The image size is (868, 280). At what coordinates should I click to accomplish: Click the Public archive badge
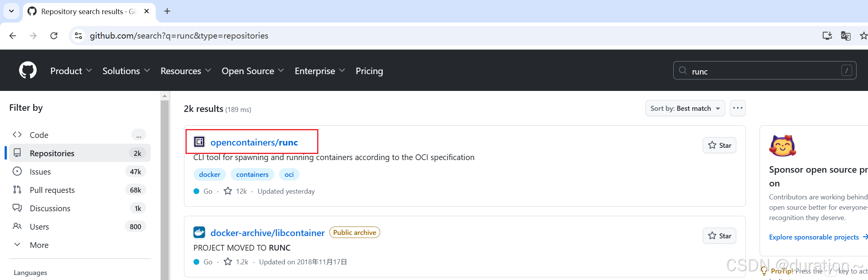[355, 232]
